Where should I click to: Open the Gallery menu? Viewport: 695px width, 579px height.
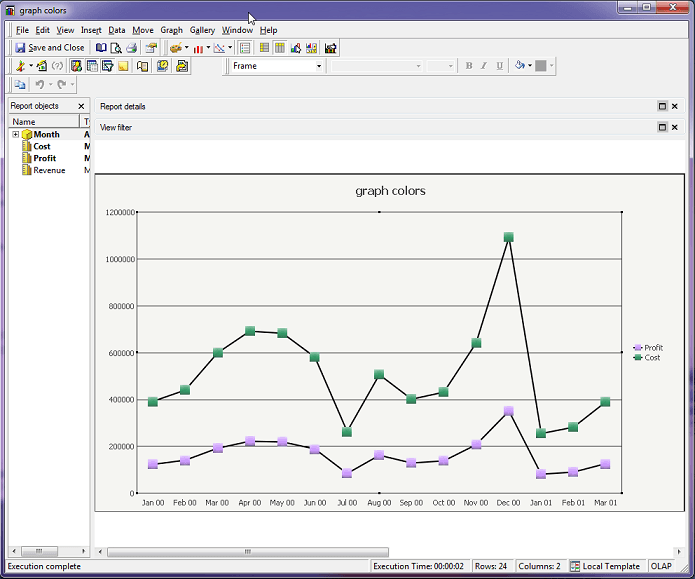[x=202, y=30]
